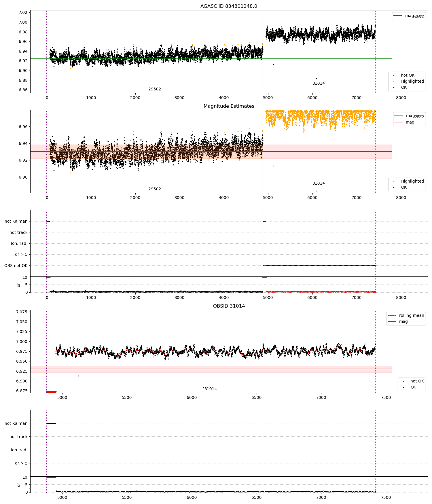Click the "7.02" y-axis tick label
The image size is (432, 504).
[x=23, y=12]
